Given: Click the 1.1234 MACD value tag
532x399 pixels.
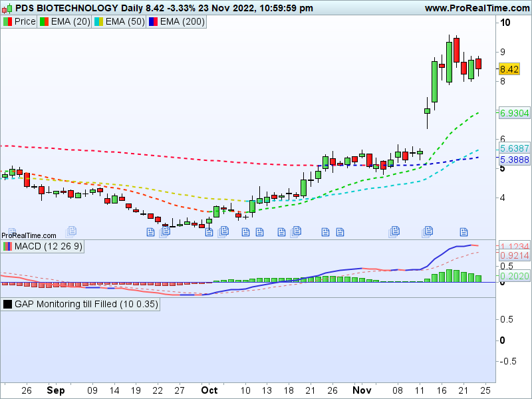Looking at the screenshot, I should pos(514,246).
